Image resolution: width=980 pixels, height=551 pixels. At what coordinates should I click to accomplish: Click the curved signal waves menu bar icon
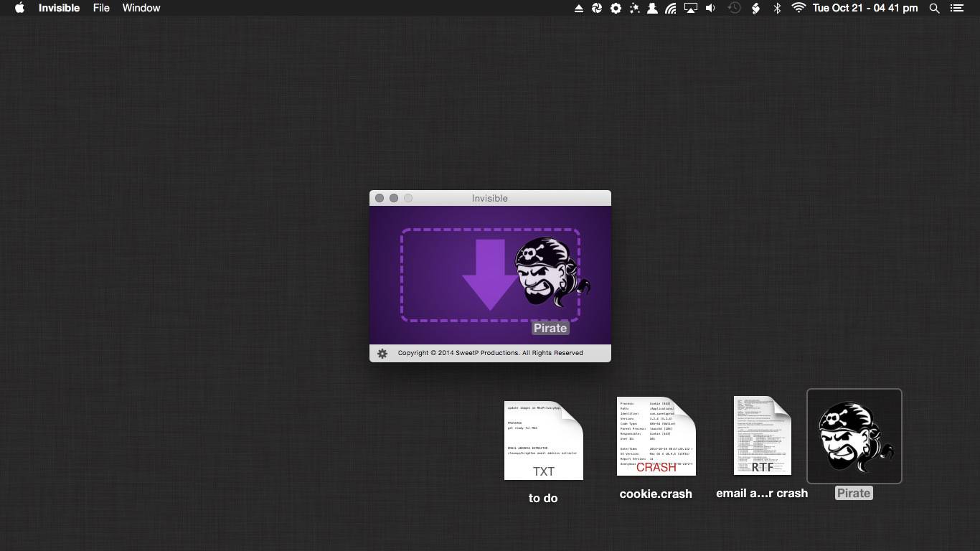point(671,8)
